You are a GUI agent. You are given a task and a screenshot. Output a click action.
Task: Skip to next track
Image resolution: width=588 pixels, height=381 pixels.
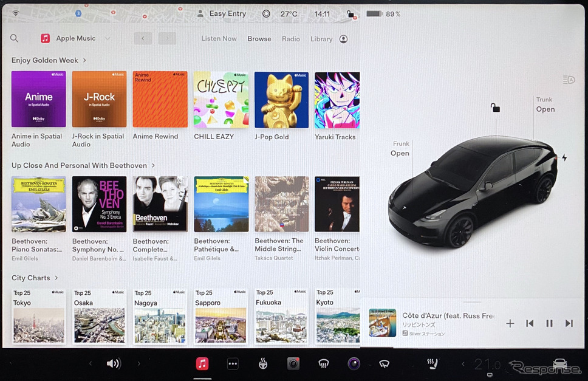[569, 323]
